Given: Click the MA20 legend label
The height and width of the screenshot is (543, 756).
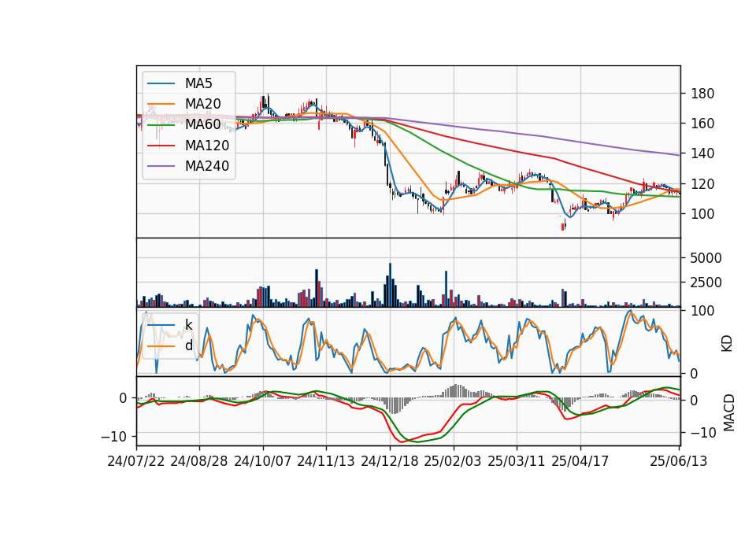Looking at the screenshot, I should [202, 104].
